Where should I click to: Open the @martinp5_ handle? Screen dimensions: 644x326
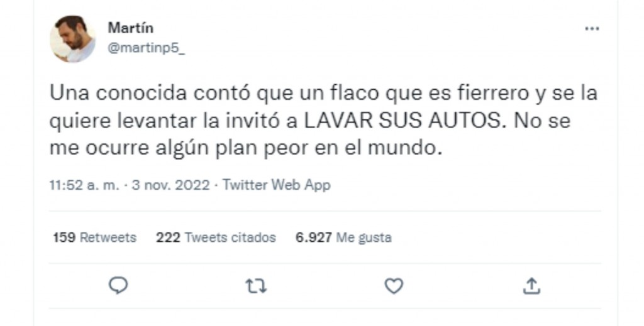146,48
